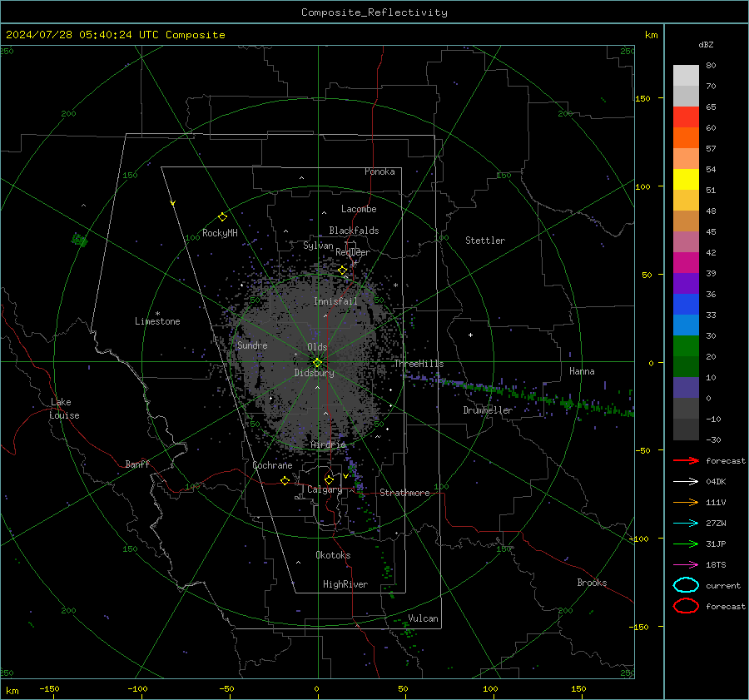Click the '-150' label on bottom axis

pyautogui.click(x=49, y=688)
